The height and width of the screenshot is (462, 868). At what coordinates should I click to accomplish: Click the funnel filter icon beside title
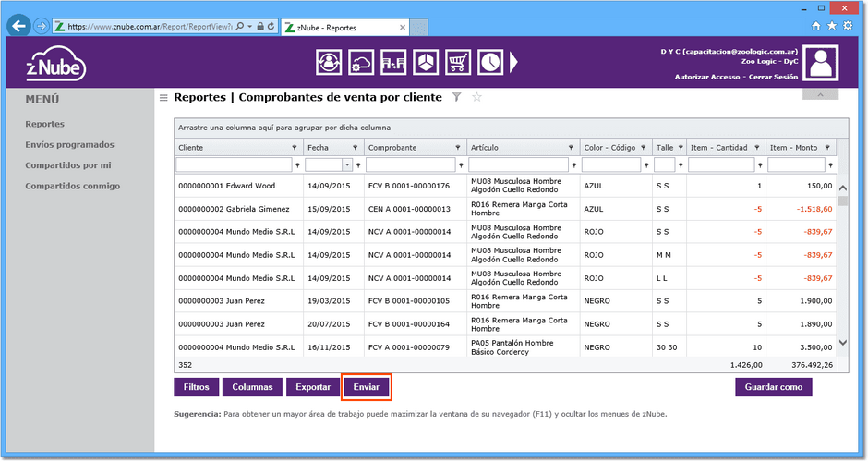[456, 98]
